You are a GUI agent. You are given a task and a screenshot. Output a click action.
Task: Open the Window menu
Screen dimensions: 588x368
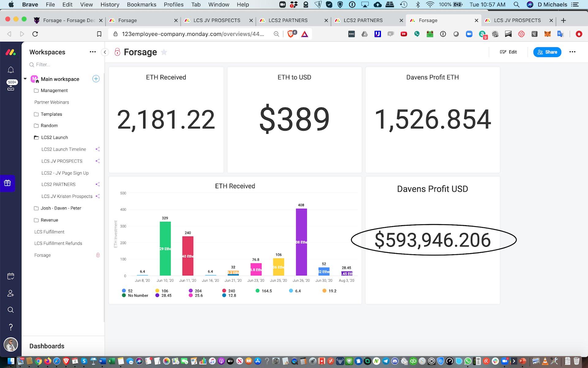[x=219, y=5]
